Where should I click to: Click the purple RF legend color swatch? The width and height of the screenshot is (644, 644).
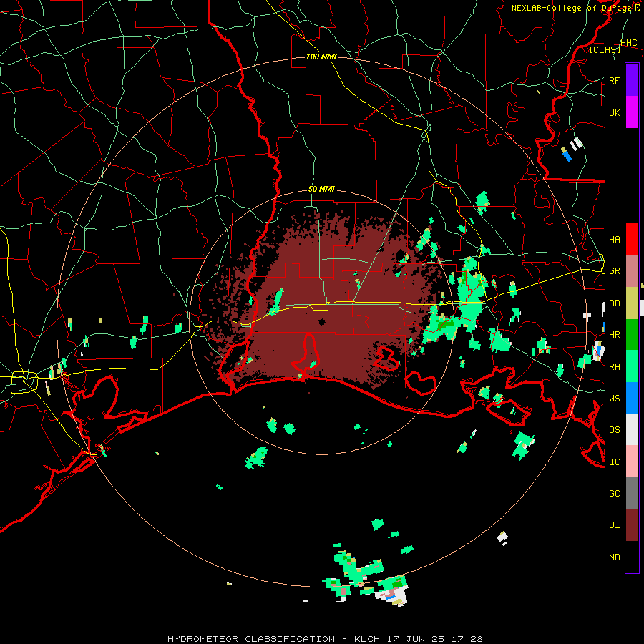[632, 80]
